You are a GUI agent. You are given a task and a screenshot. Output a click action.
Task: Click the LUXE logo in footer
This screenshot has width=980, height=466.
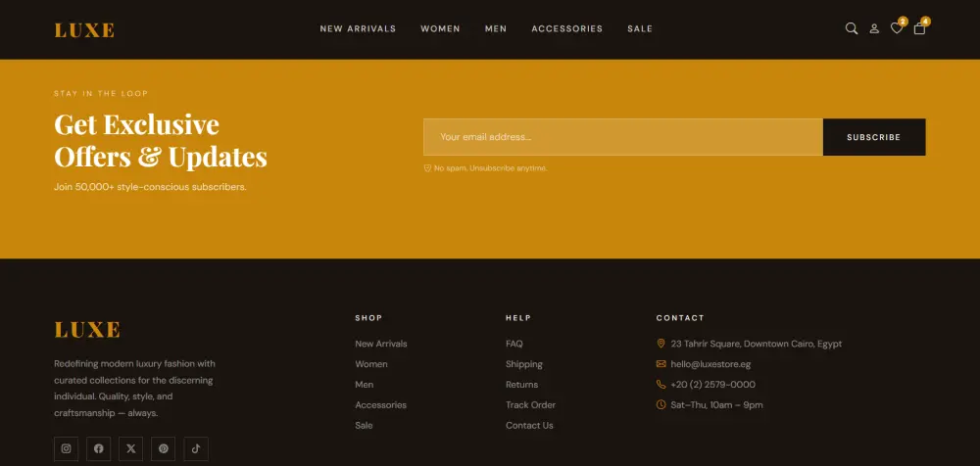pos(87,330)
